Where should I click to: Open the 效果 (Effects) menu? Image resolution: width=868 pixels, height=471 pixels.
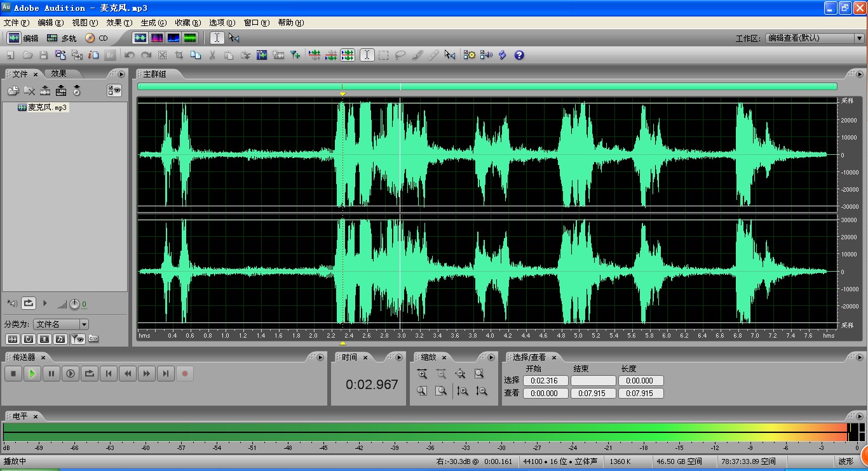[x=119, y=22]
